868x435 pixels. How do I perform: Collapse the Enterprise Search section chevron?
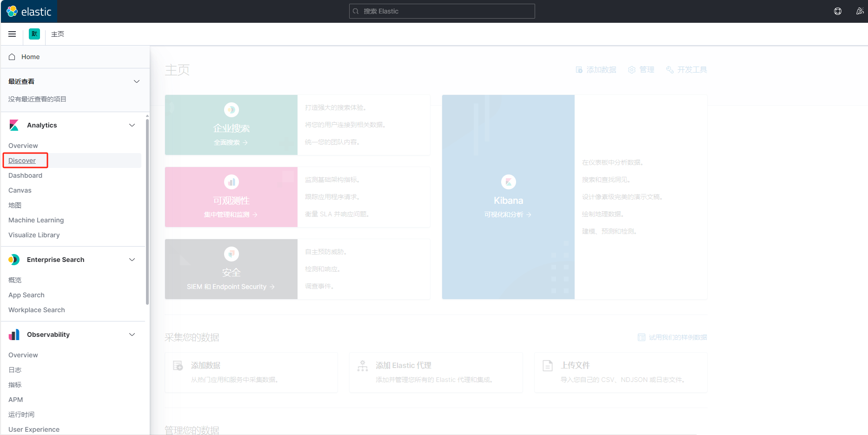coord(132,260)
